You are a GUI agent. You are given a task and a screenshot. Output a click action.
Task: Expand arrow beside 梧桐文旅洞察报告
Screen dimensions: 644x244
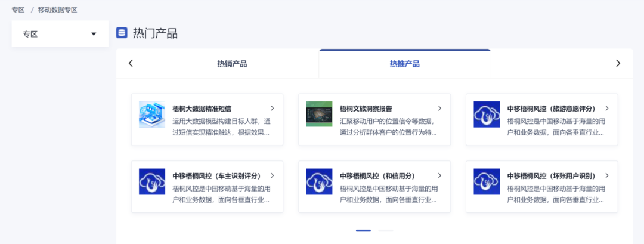(x=439, y=109)
